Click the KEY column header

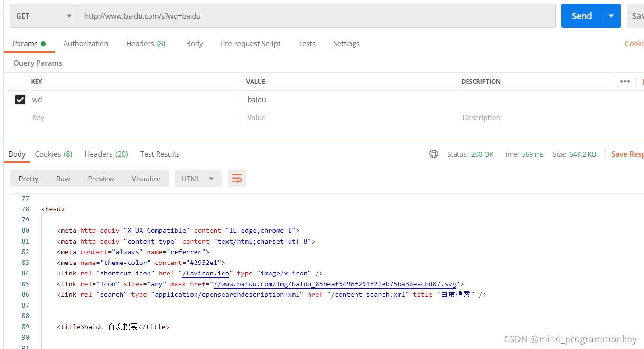click(37, 81)
